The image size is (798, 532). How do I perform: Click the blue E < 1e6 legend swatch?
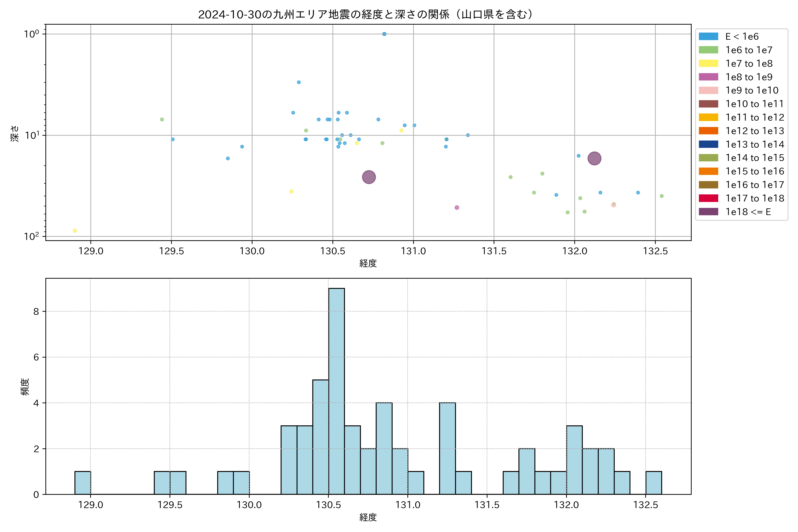coord(708,37)
